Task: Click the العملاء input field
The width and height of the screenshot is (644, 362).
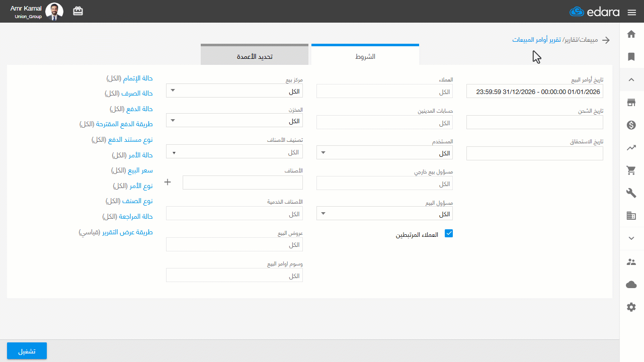Action: (x=384, y=91)
